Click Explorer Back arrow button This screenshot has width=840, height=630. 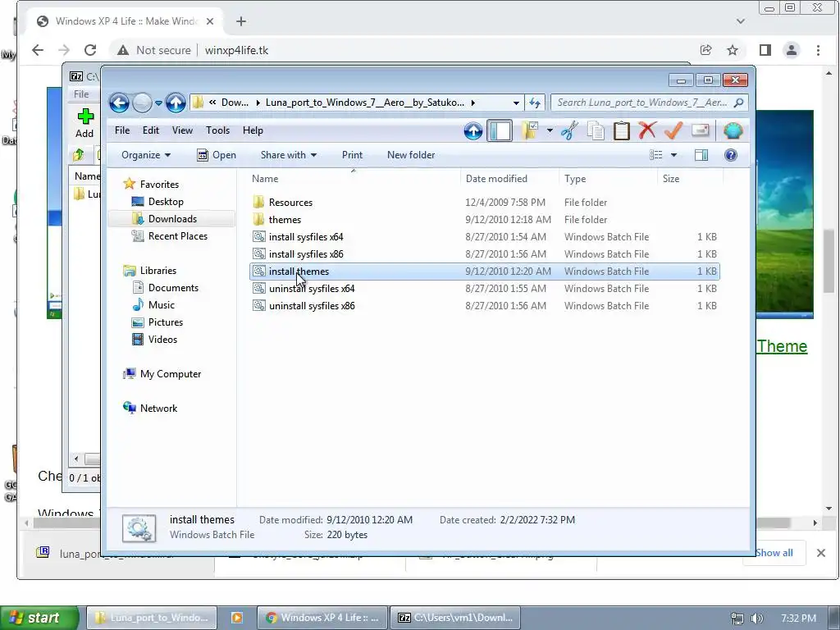[119, 103]
